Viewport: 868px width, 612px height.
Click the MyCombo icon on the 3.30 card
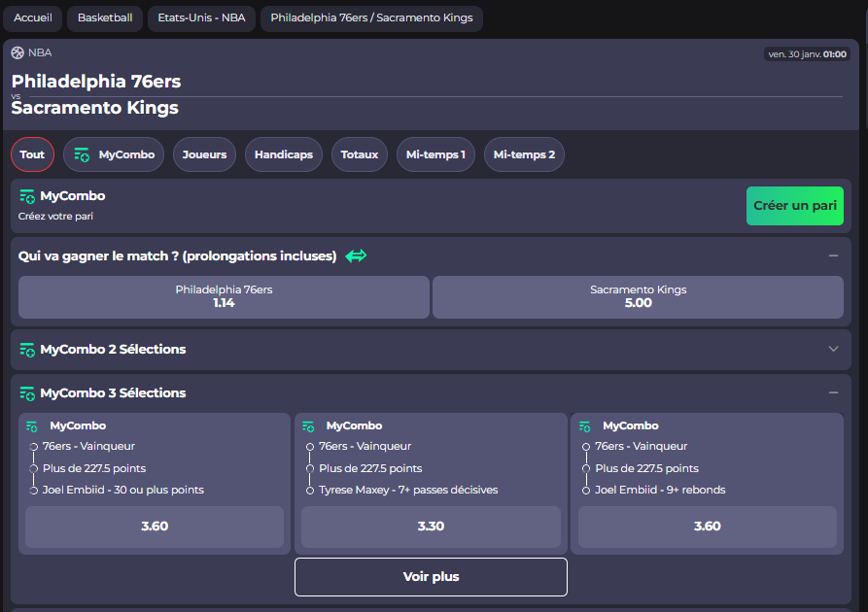(309, 425)
